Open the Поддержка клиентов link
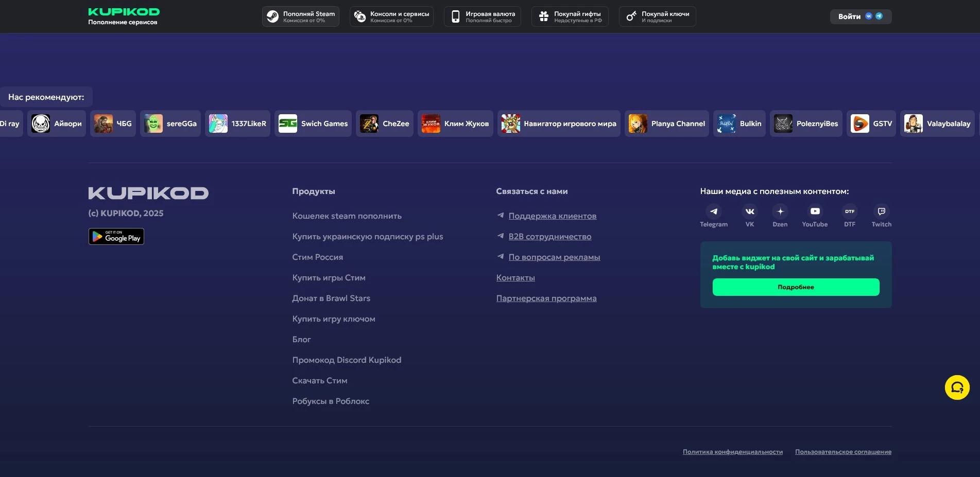This screenshot has height=477, width=980. point(552,216)
